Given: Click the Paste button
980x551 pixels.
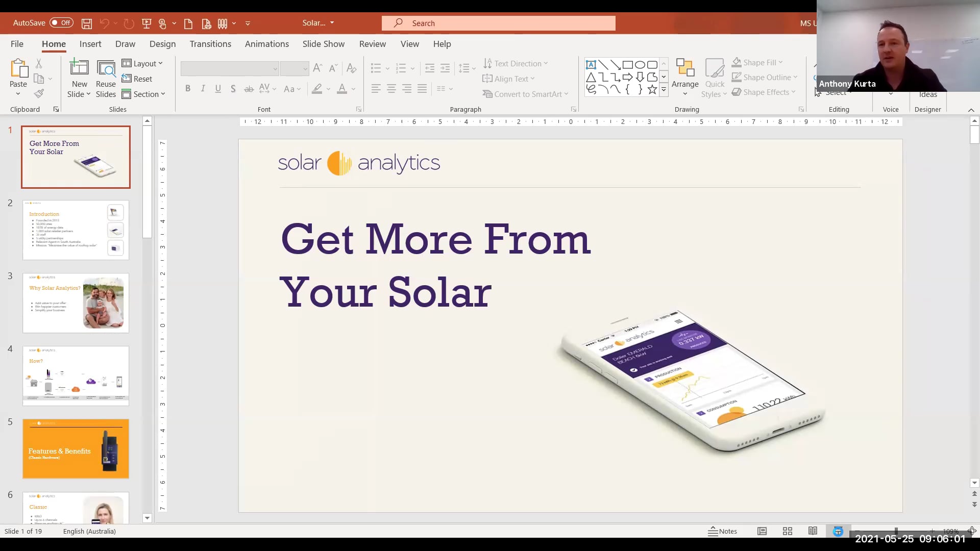Looking at the screenshot, I should pyautogui.click(x=18, y=77).
